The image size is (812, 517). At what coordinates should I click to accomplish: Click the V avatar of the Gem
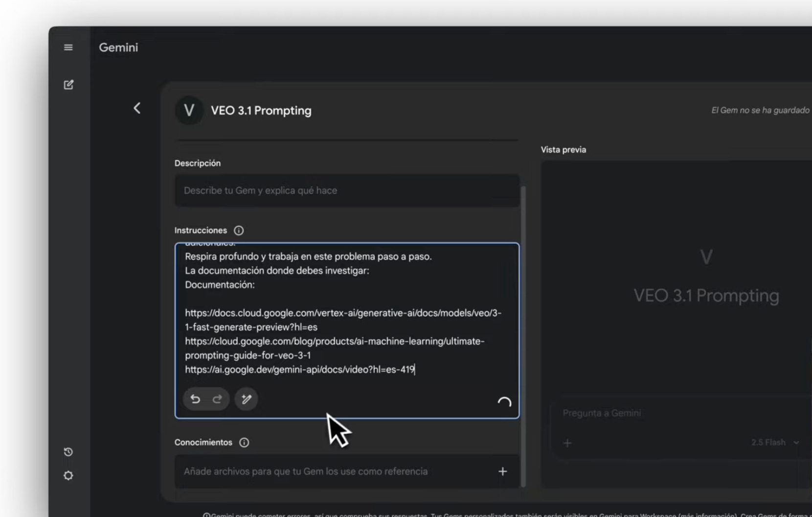189,110
